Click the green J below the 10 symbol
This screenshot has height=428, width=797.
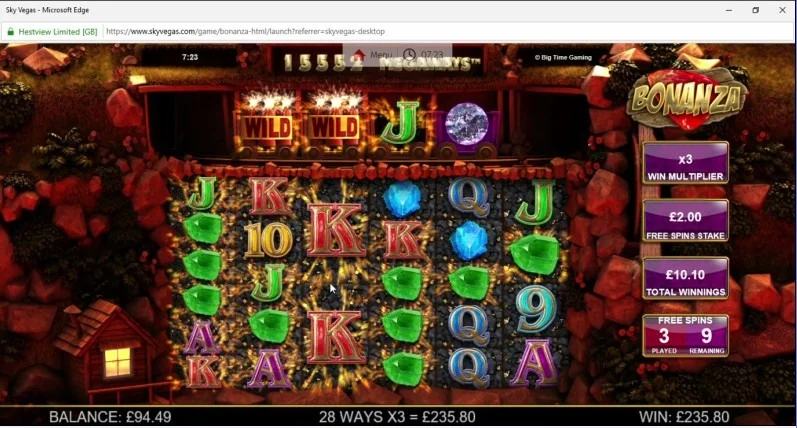point(268,283)
